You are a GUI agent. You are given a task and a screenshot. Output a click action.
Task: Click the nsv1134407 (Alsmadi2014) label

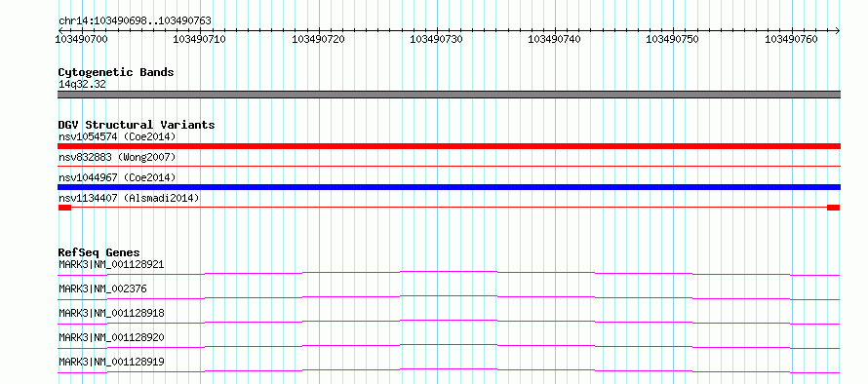tap(129, 198)
